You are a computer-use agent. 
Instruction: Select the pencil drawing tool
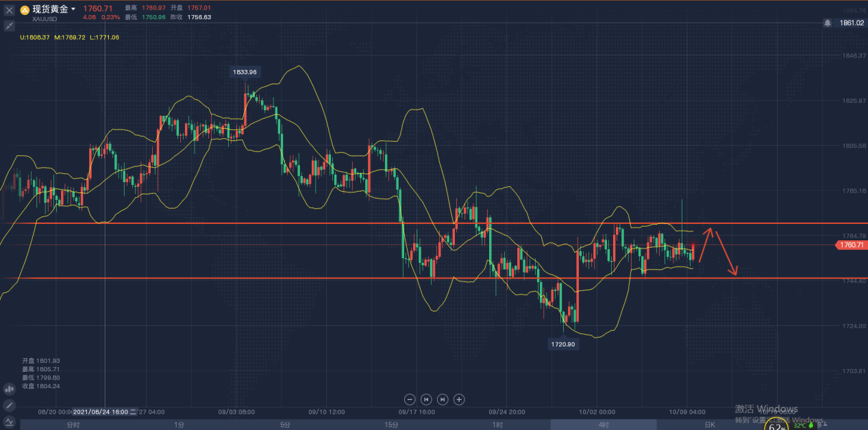10,405
